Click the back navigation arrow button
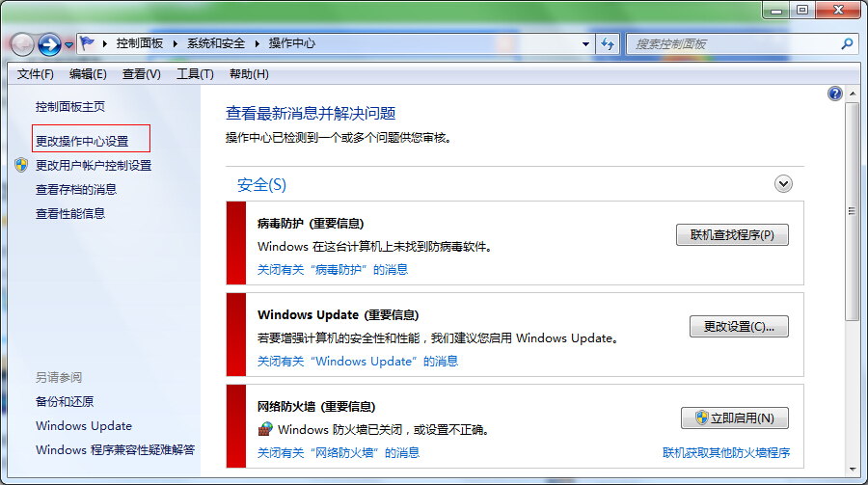The width and height of the screenshot is (868, 485). click(22, 44)
